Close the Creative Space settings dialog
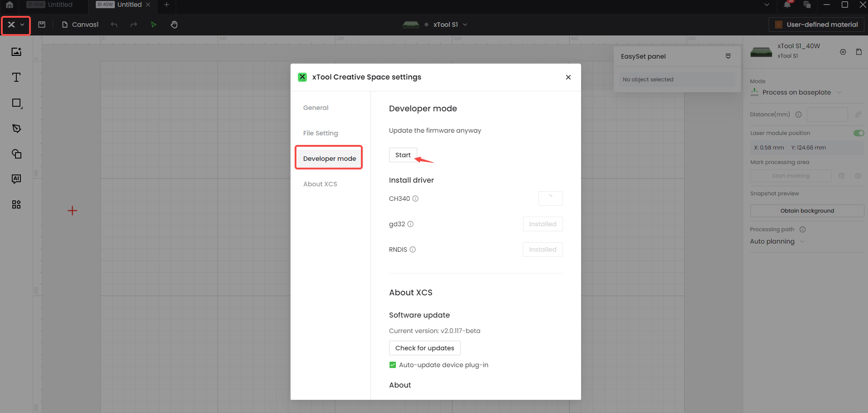This screenshot has width=868, height=413. pos(568,77)
